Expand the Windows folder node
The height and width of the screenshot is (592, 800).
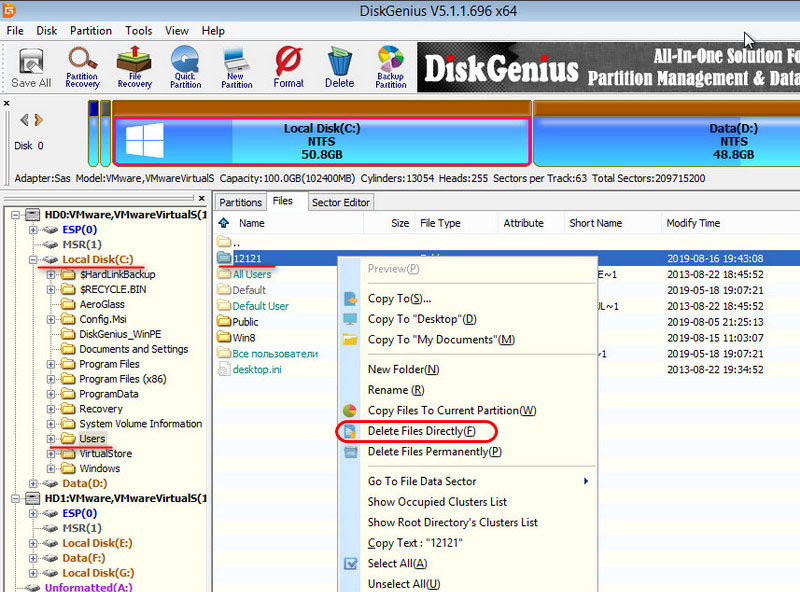tap(51, 468)
